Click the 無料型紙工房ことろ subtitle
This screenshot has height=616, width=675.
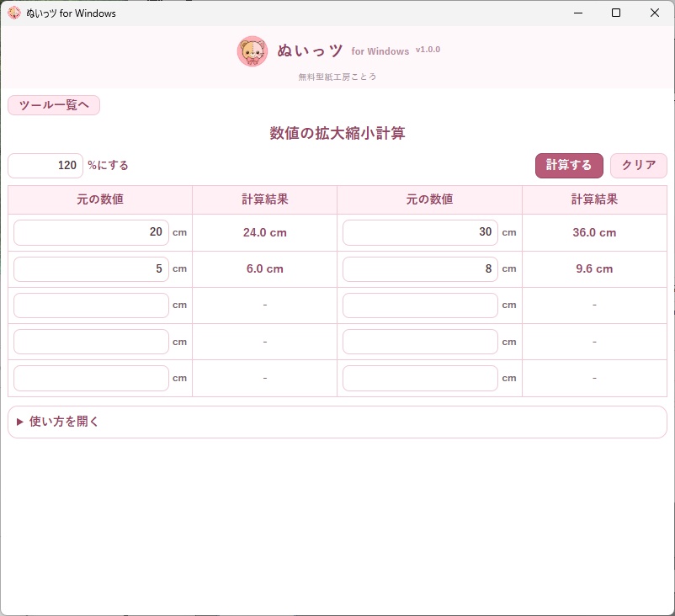pyautogui.click(x=337, y=77)
